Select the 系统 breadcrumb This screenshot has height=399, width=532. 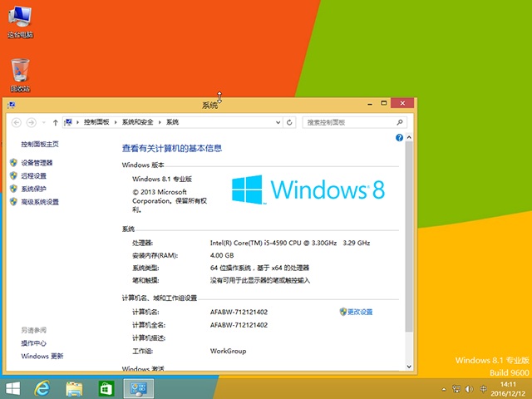click(172, 122)
